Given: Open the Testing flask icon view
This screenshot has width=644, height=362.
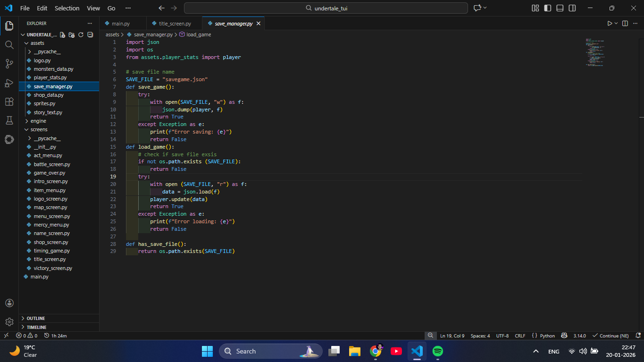Looking at the screenshot, I should pyautogui.click(x=9, y=120).
